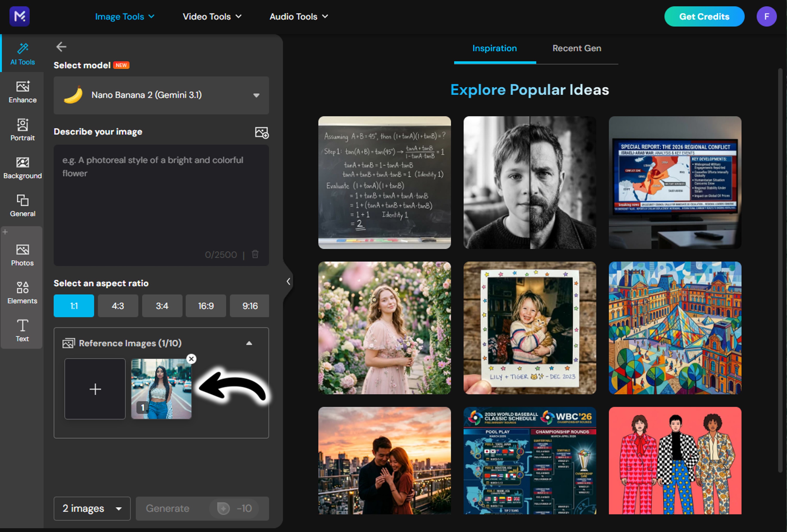The image size is (787, 532).
Task: Click the Get Credits button
Action: (x=704, y=17)
